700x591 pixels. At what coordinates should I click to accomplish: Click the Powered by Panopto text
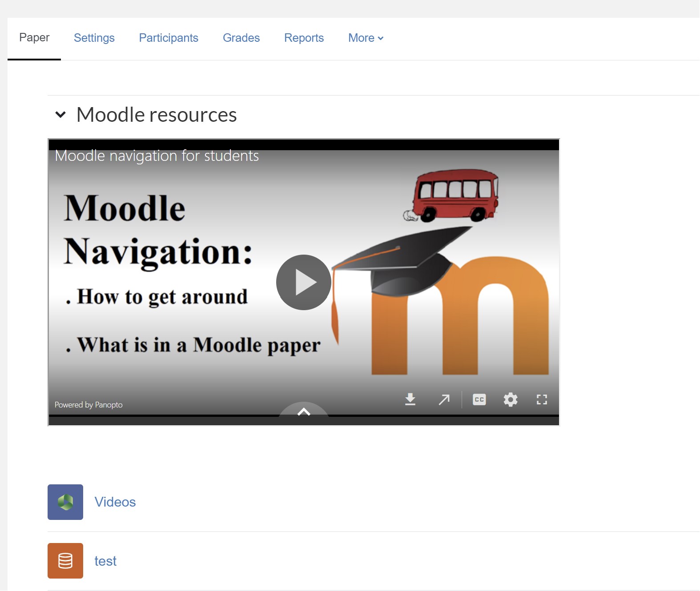[x=89, y=405]
